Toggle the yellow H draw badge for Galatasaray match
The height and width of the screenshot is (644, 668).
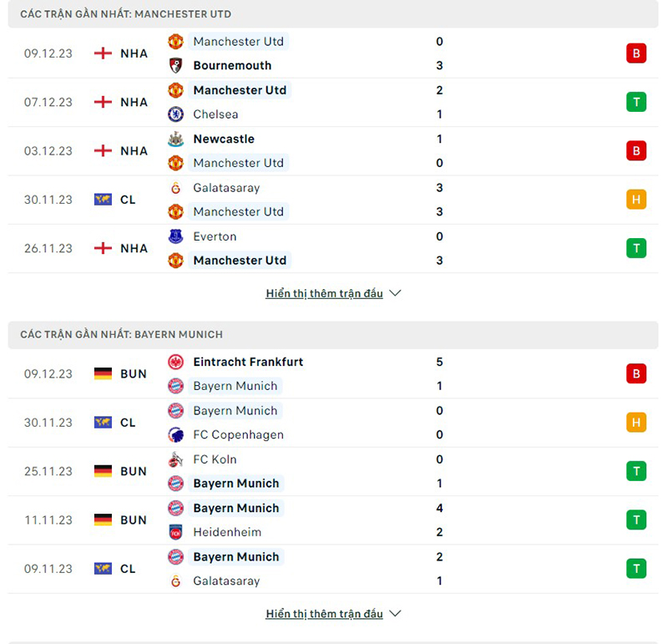click(636, 200)
